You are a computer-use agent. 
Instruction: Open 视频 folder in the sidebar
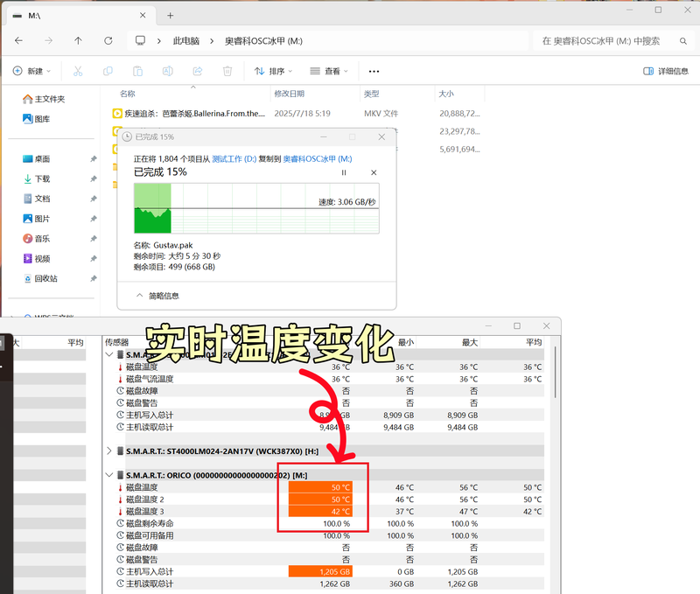pos(36,258)
